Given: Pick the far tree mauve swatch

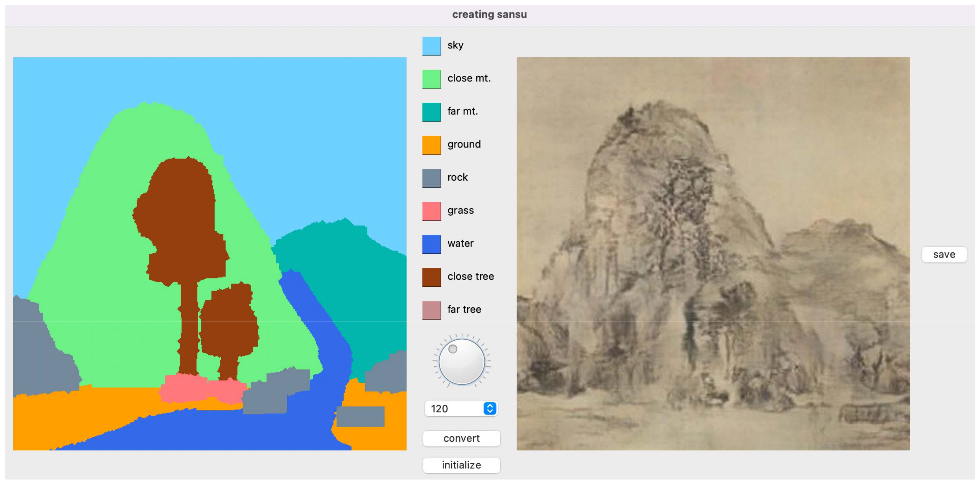Looking at the screenshot, I should [432, 311].
